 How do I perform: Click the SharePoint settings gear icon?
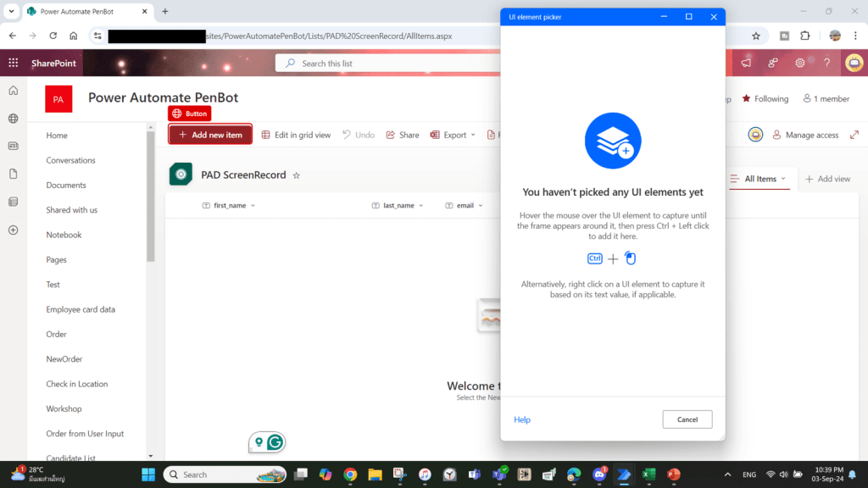pyautogui.click(x=800, y=64)
